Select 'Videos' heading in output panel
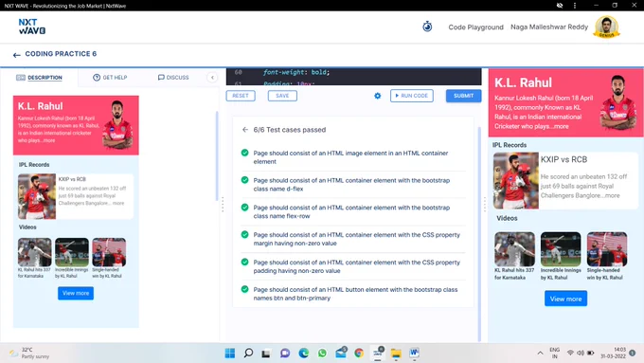 pos(507,218)
